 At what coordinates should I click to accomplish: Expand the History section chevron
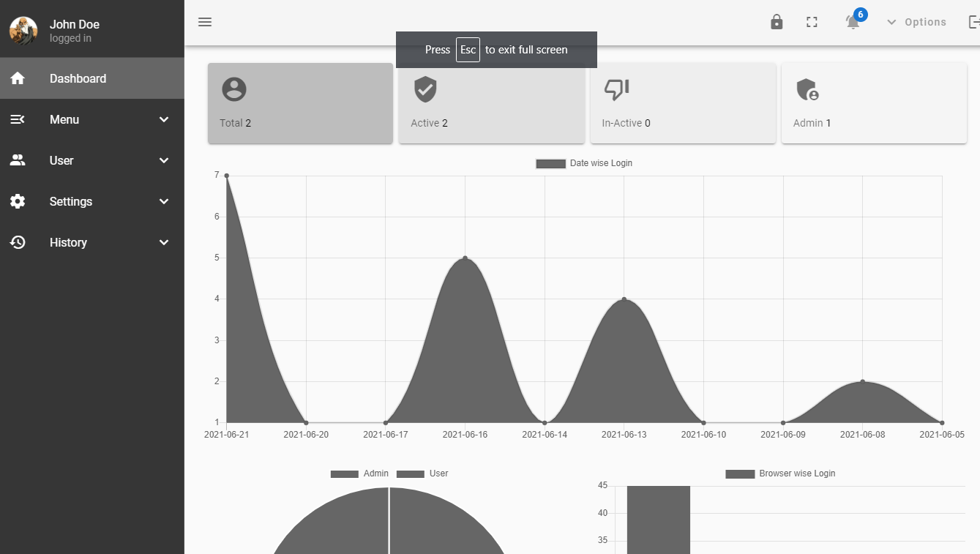[x=164, y=242]
